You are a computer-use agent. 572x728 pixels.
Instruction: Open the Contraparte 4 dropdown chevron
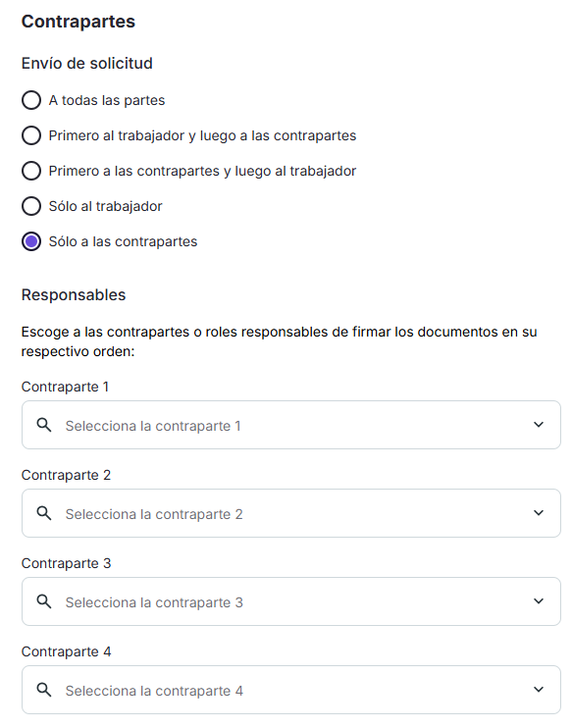(539, 689)
